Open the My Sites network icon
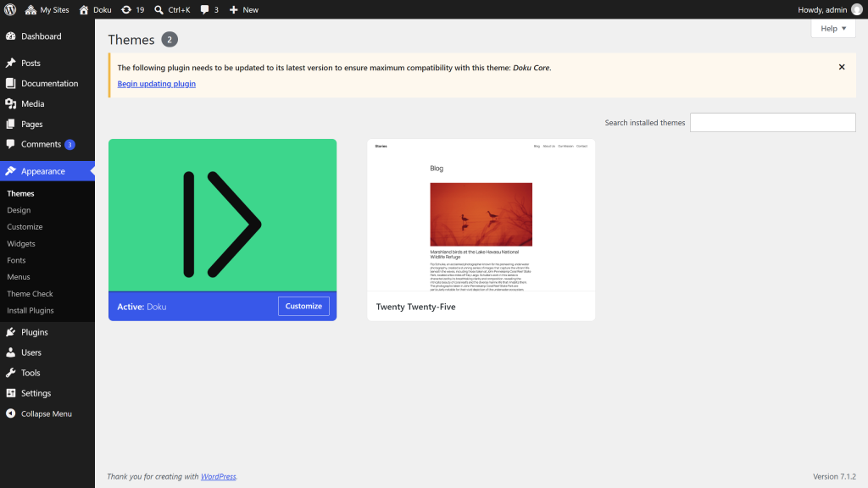 31,10
